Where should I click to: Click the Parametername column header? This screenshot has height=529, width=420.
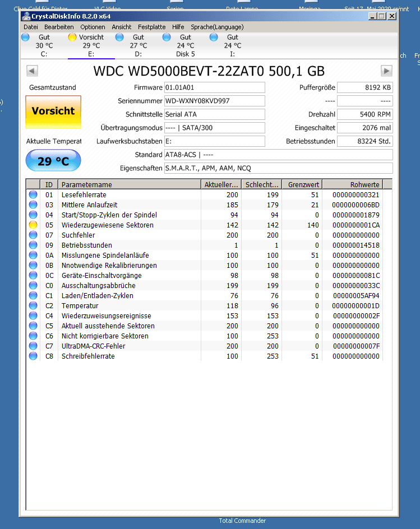[130, 184]
